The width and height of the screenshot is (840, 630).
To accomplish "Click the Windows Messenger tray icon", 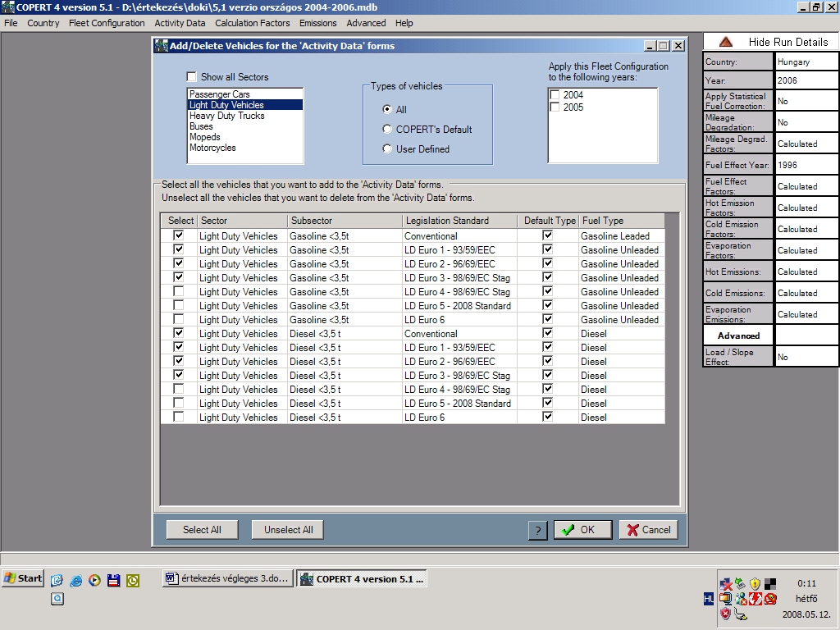I will [741, 599].
